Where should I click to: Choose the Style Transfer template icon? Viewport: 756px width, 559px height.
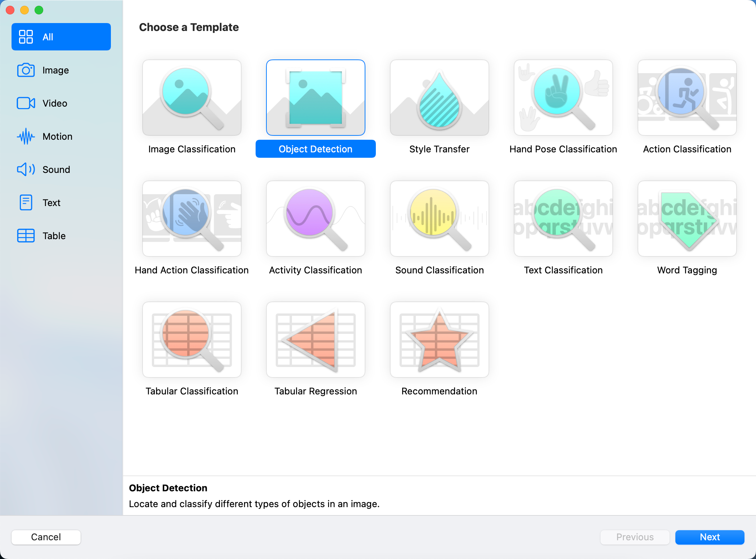(x=439, y=97)
